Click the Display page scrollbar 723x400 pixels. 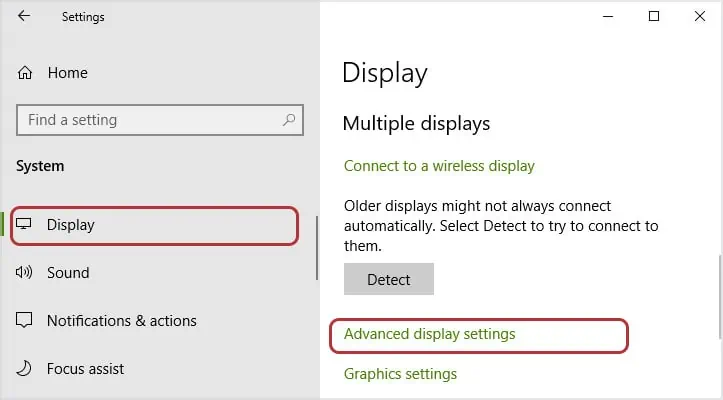[x=720, y=297]
